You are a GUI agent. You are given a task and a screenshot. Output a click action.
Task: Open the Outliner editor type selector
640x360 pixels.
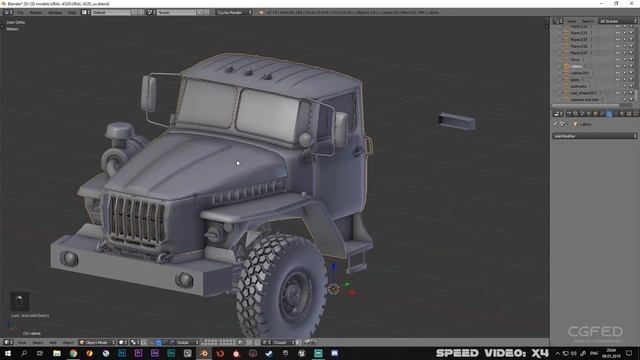click(558, 21)
